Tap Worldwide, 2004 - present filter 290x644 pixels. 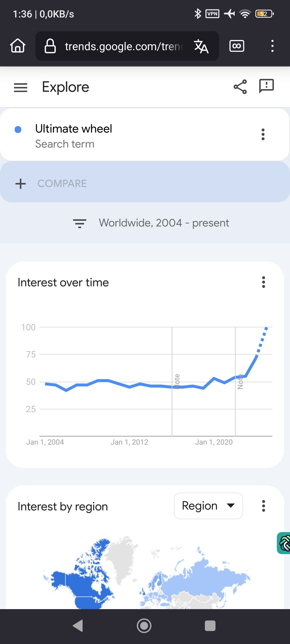tap(164, 223)
